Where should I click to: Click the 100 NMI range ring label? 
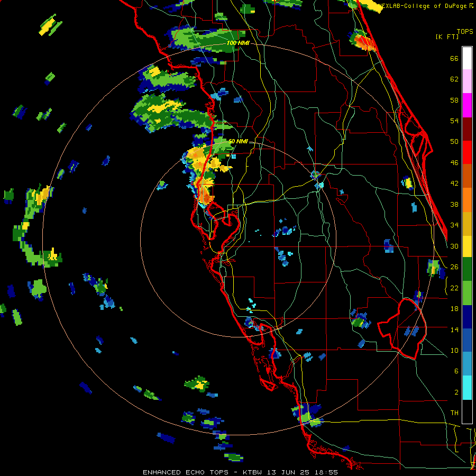tap(238, 43)
